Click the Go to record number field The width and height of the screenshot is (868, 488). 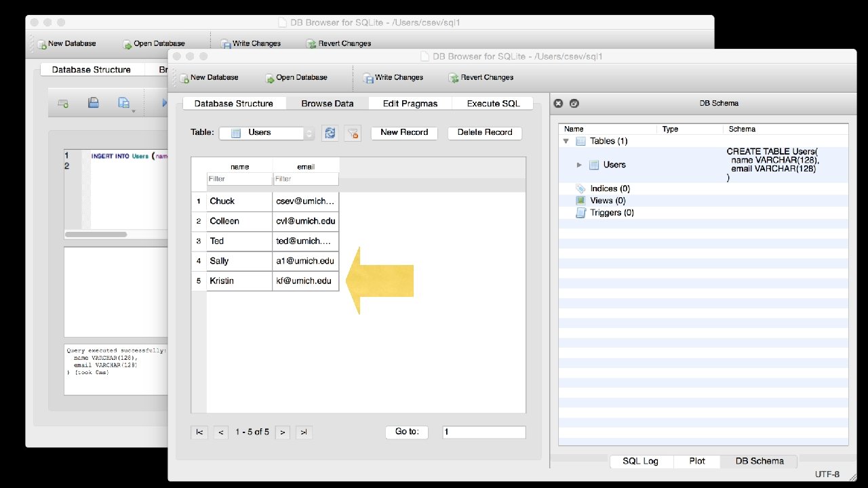pyautogui.click(x=484, y=432)
